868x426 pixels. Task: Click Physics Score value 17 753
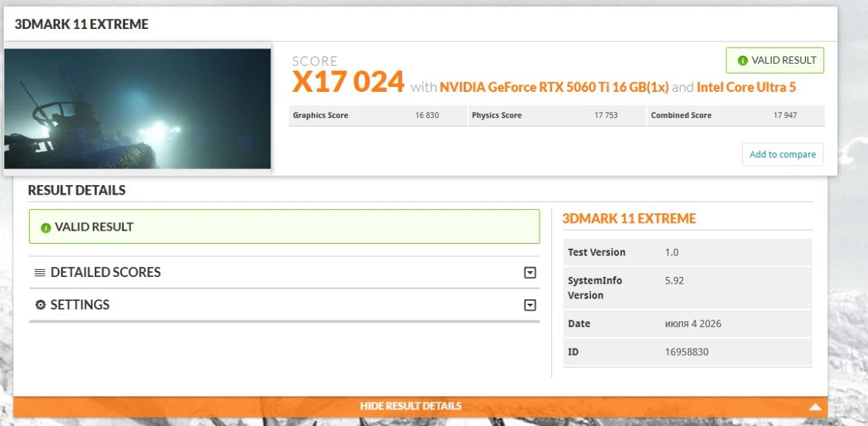pyautogui.click(x=606, y=116)
